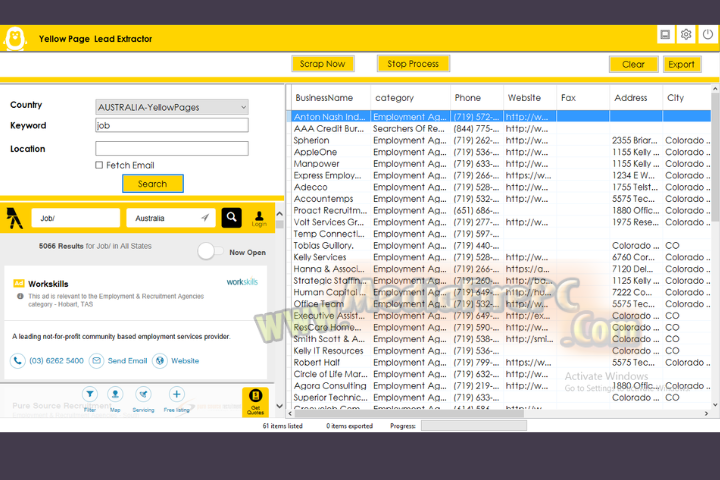The height and width of the screenshot is (480, 720).
Task: Click the Clear button
Action: [x=634, y=64]
